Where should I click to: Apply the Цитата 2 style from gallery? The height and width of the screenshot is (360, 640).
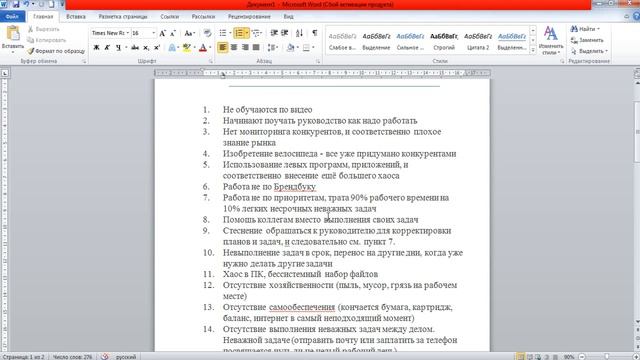coord(478,41)
